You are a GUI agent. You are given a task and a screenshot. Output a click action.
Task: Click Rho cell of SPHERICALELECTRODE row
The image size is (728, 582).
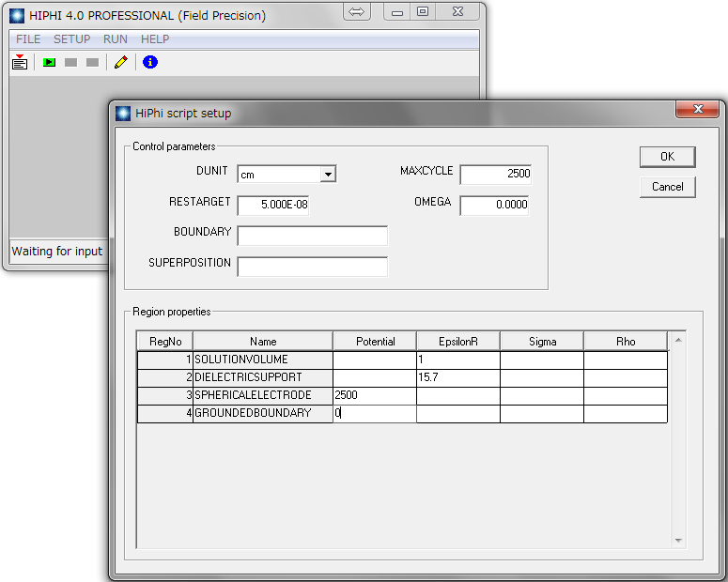tap(626, 395)
